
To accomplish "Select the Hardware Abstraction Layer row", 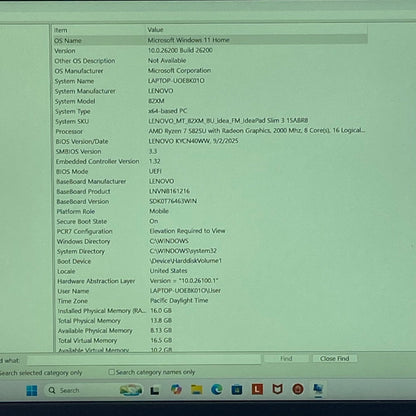I will [x=210, y=281].
